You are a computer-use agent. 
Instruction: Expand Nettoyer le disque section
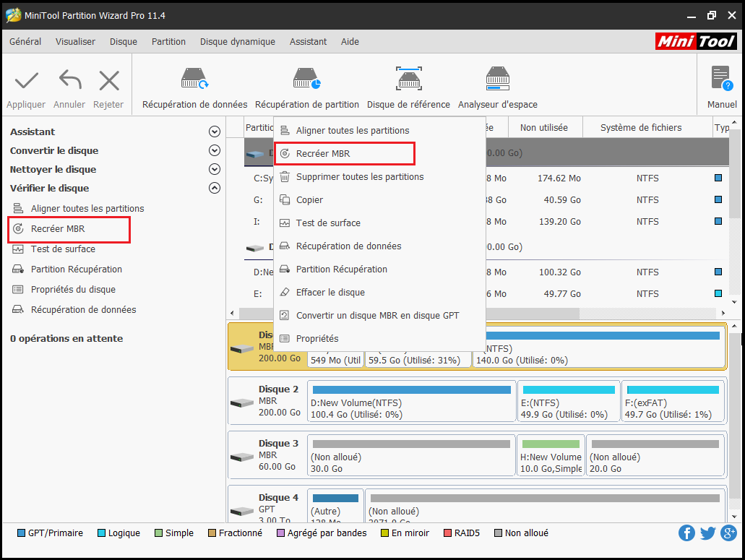(215, 169)
